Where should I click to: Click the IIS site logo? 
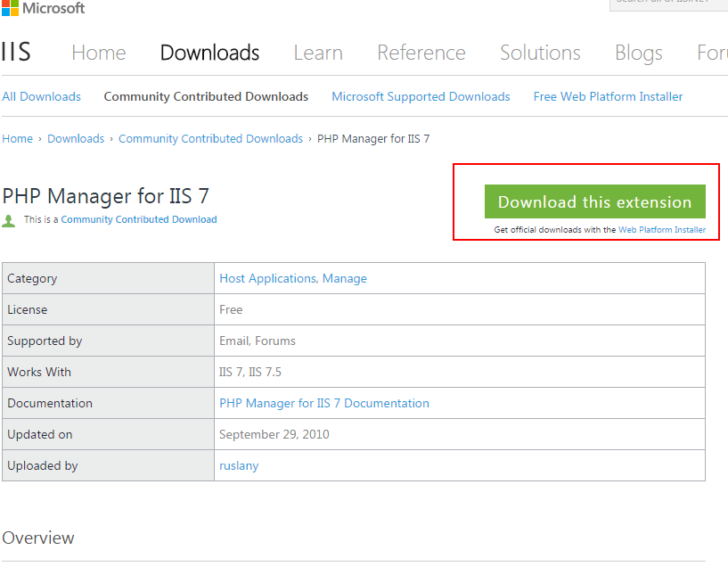pyautogui.click(x=16, y=52)
